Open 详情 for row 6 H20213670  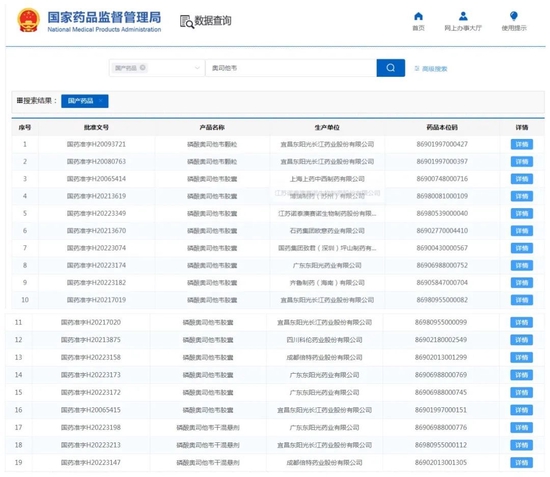pos(522,231)
